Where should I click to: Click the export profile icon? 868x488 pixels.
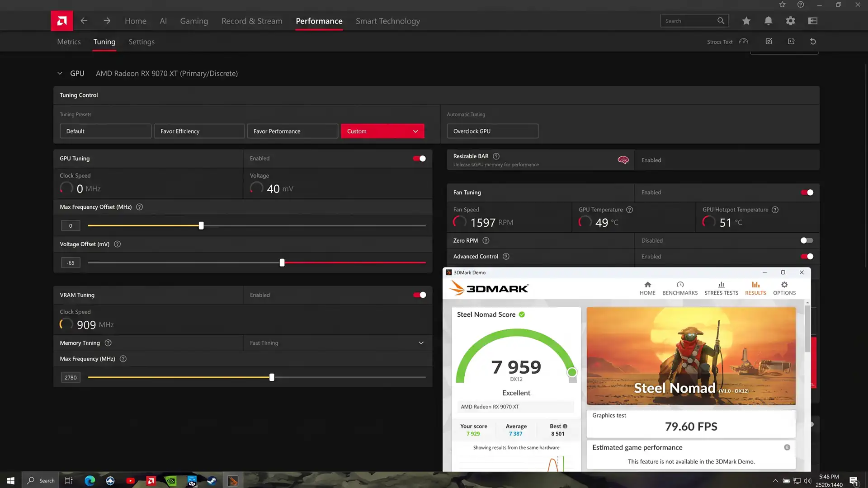791,42
